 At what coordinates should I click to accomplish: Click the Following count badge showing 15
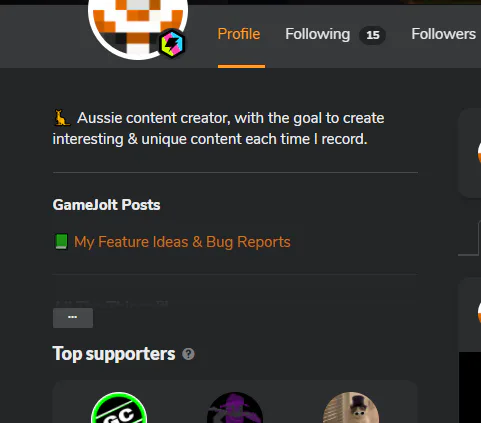[x=373, y=35]
